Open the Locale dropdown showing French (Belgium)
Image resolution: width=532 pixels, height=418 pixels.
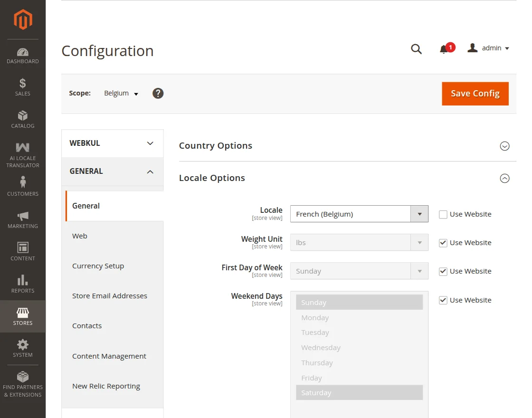[x=359, y=214]
